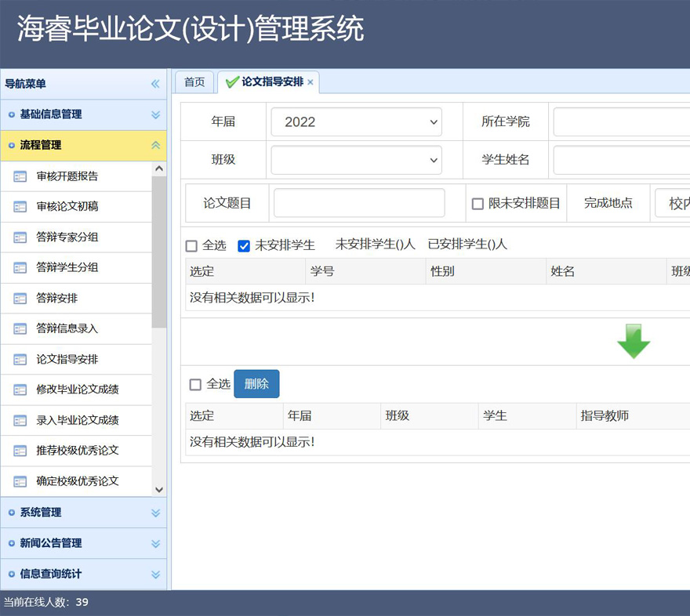Viewport: 690px width, 616px height.
Task: Click the icon next to 推荐校级优秀论文
Action: click(x=20, y=451)
